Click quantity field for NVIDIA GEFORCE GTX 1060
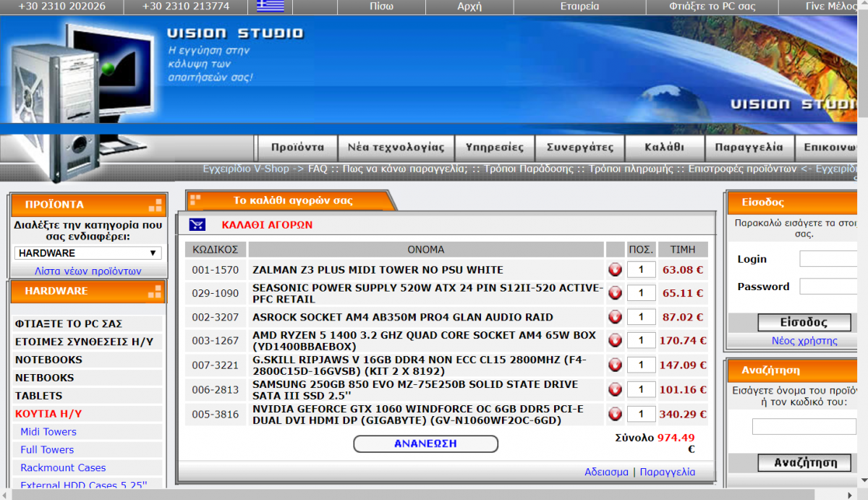Screen dimensions: 868x500 point(641,414)
